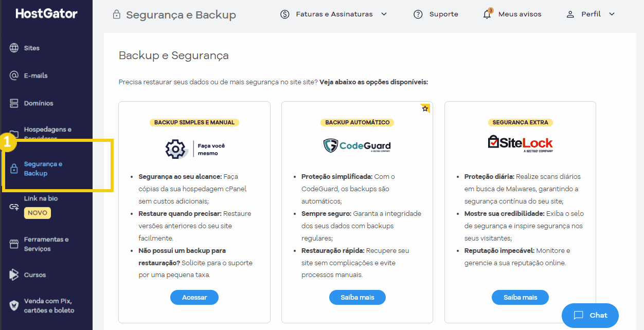Click the store icon beside Ferramentas e Serviços
This screenshot has height=330, width=644.
(x=14, y=244)
